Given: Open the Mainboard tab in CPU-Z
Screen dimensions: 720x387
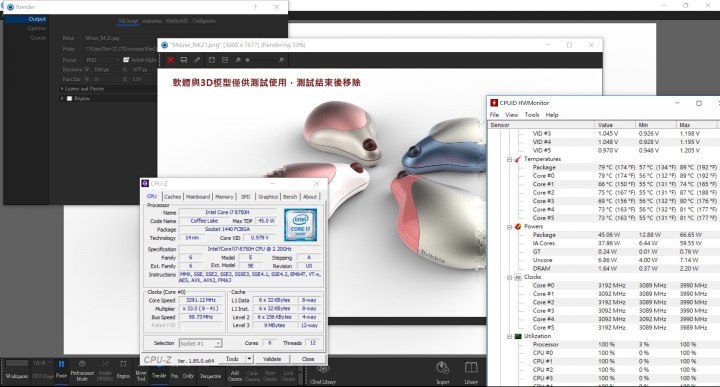Looking at the screenshot, I should pos(198,196).
